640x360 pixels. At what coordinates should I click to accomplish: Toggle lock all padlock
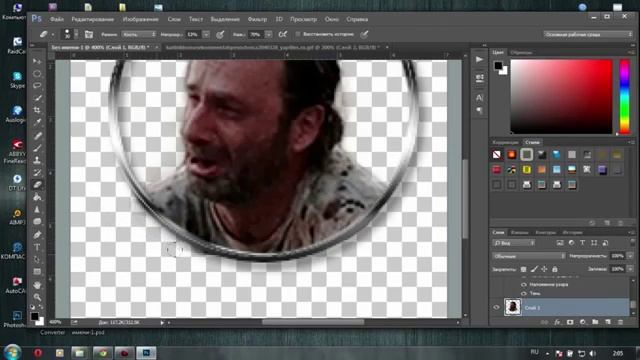[555, 269]
